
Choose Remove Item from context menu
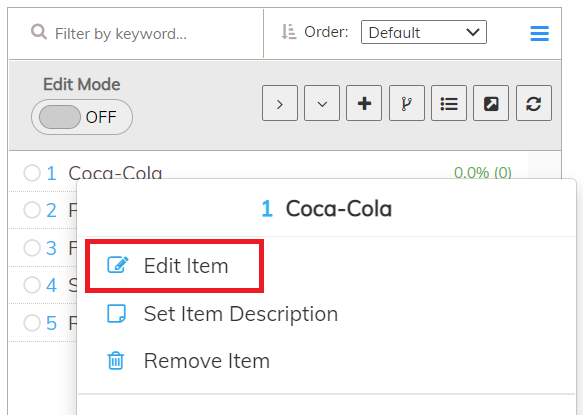(188, 361)
